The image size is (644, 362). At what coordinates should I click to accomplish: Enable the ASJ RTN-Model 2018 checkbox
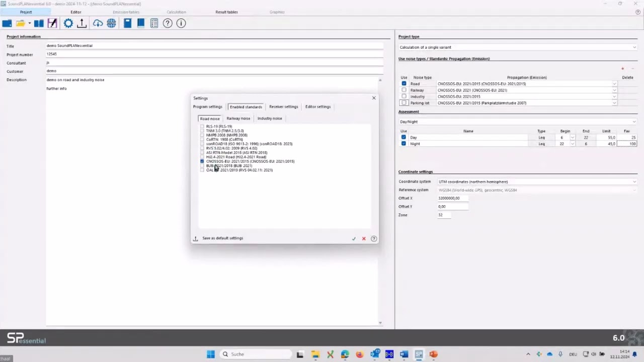[202, 152]
